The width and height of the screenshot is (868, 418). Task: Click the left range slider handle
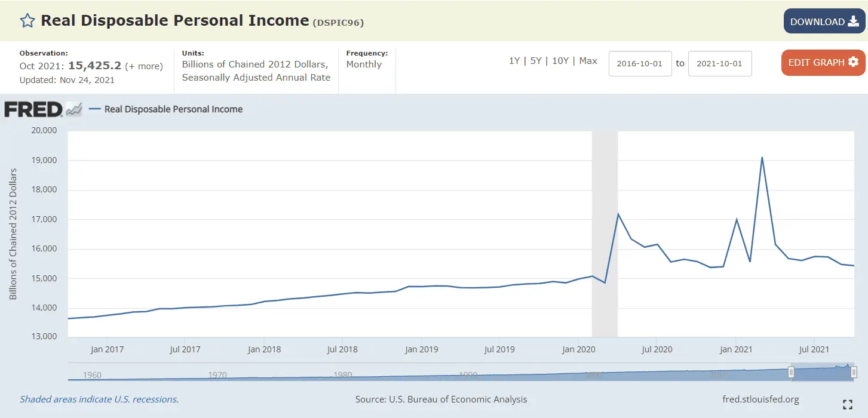click(792, 372)
